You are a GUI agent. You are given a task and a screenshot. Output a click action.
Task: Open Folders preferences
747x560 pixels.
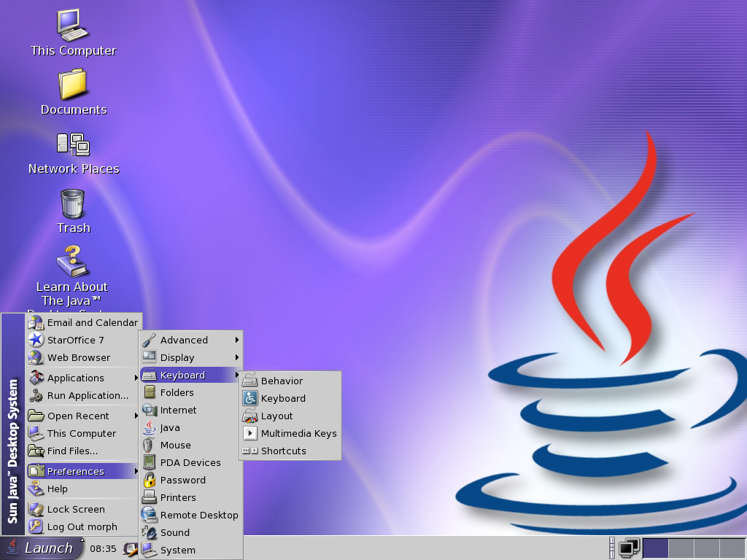click(190, 392)
